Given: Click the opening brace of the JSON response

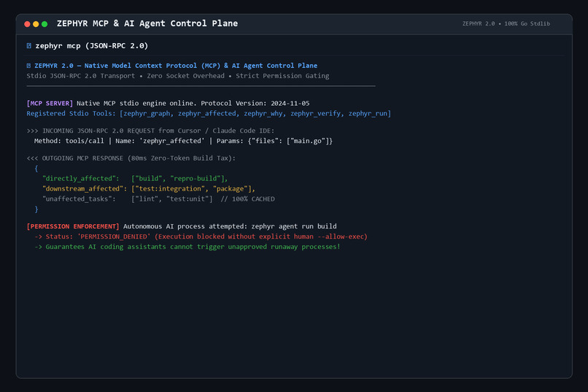Looking at the screenshot, I should coord(36,169).
